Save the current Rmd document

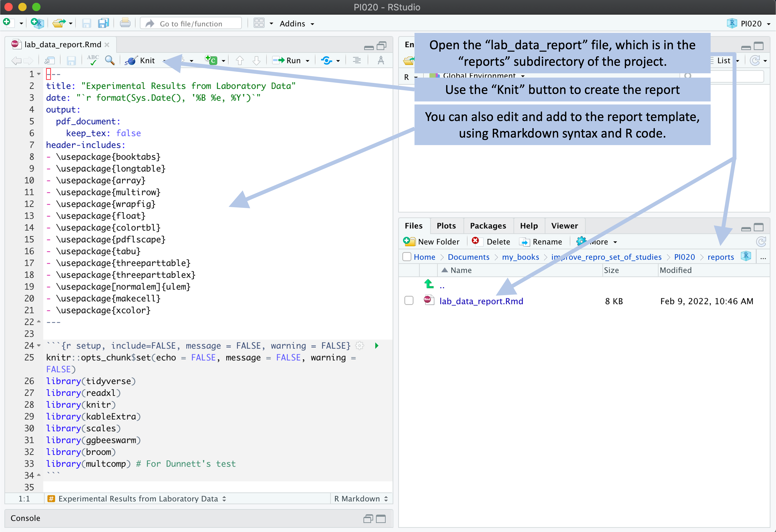[72, 60]
